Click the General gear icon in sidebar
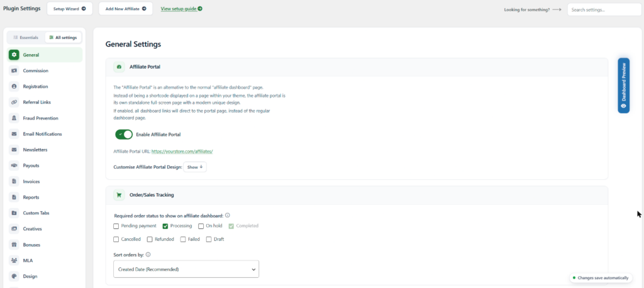The image size is (644, 288). click(14, 55)
